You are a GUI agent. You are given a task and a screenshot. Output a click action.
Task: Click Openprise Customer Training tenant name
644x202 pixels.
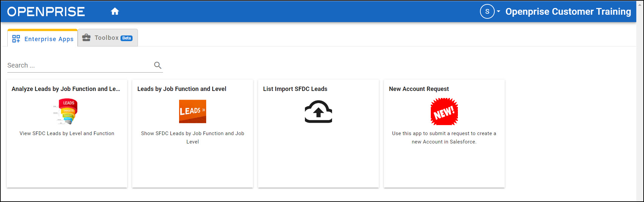[568, 12]
